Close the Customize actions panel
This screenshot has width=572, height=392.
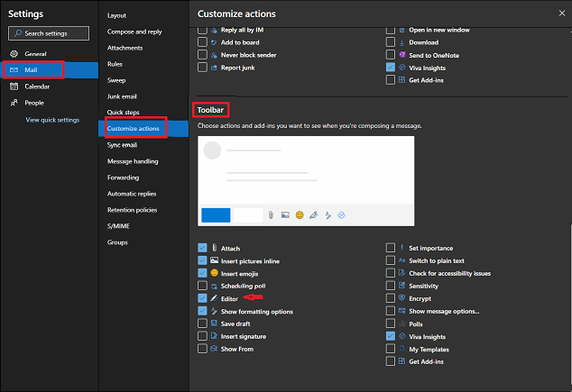pos(562,14)
